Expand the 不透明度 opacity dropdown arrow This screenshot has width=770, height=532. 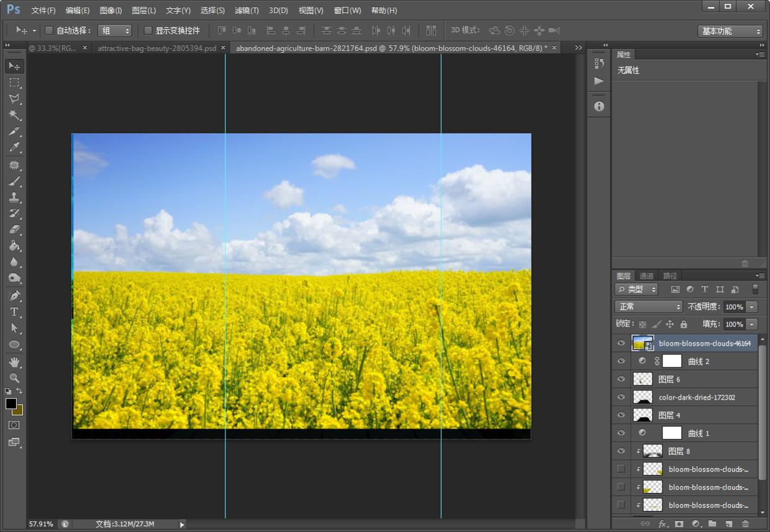pyautogui.click(x=752, y=307)
